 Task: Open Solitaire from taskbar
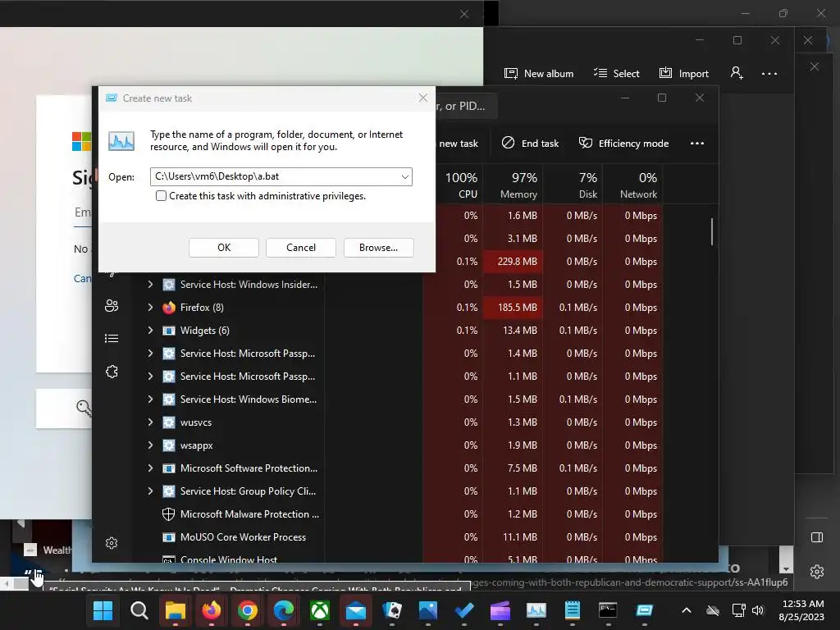point(392,610)
